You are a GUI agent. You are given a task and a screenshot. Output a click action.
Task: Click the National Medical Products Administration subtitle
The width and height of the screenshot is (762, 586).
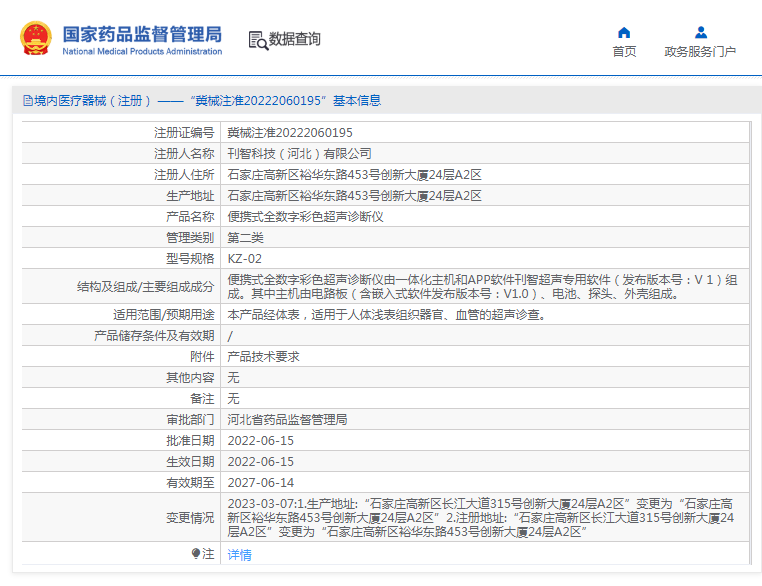pos(142,51)
